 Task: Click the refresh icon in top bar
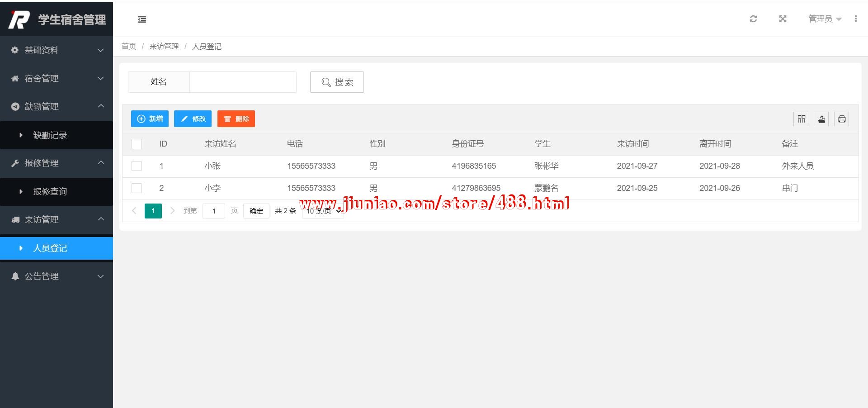coord(753,19)
